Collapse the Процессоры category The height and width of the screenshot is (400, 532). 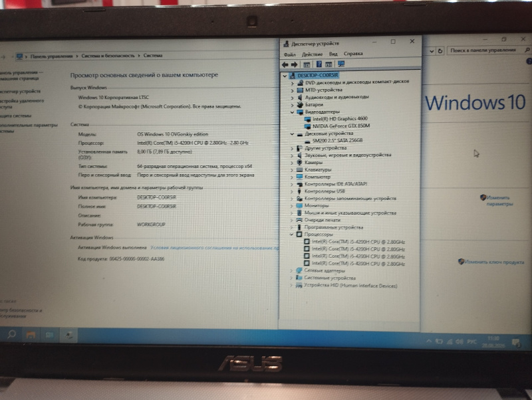click(291, 235)
